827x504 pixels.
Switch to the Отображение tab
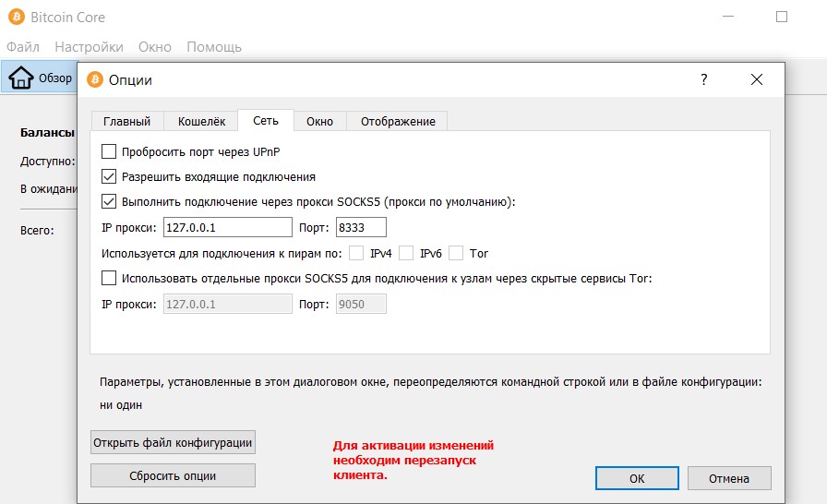click(398, 121)
